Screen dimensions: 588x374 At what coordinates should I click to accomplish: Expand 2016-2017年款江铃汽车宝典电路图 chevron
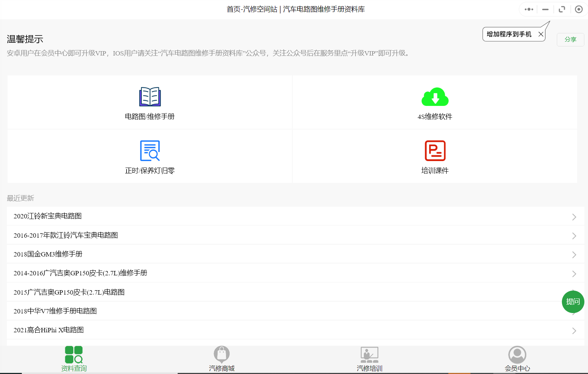tap(574, 236)
